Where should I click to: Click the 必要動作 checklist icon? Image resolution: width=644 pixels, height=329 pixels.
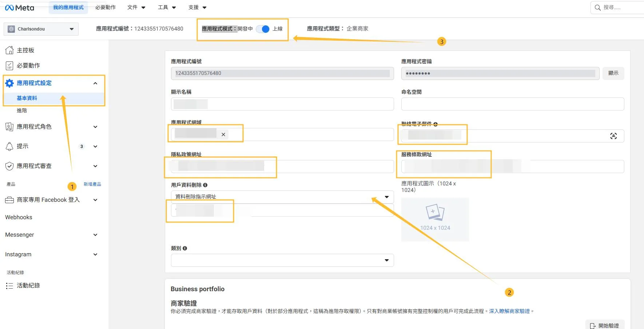point(9,65)
